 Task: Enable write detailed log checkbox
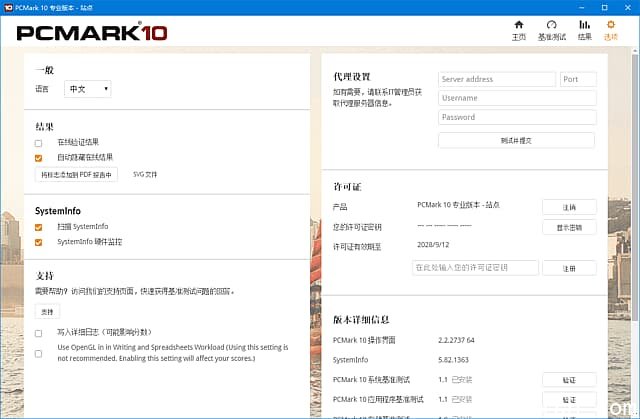click(x=38, y=333)
